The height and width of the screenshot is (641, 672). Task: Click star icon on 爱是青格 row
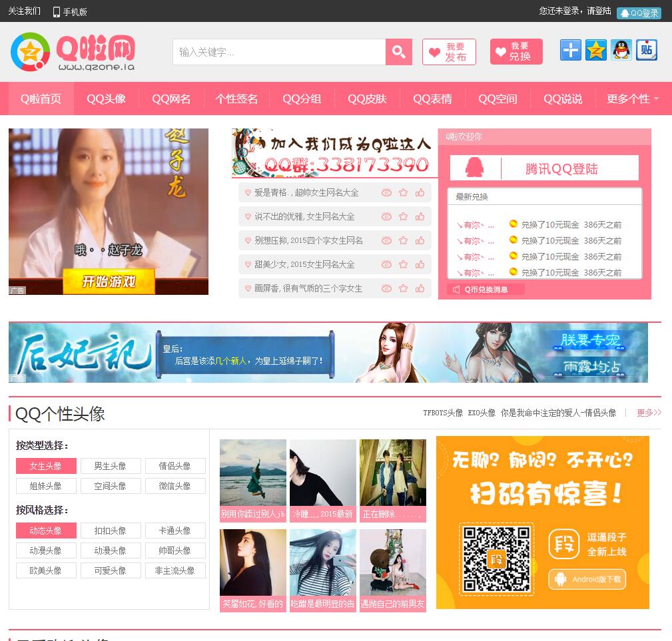tap(404, 192)
